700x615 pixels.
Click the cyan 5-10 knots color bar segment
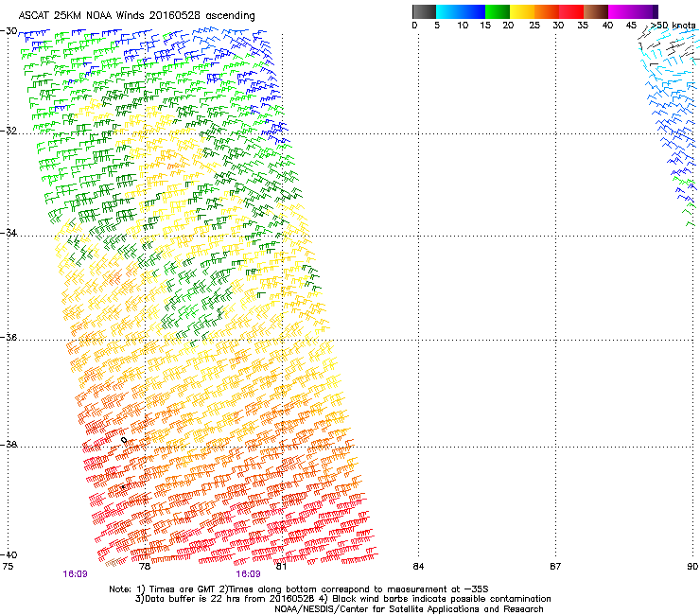click(x=448, y=11)
